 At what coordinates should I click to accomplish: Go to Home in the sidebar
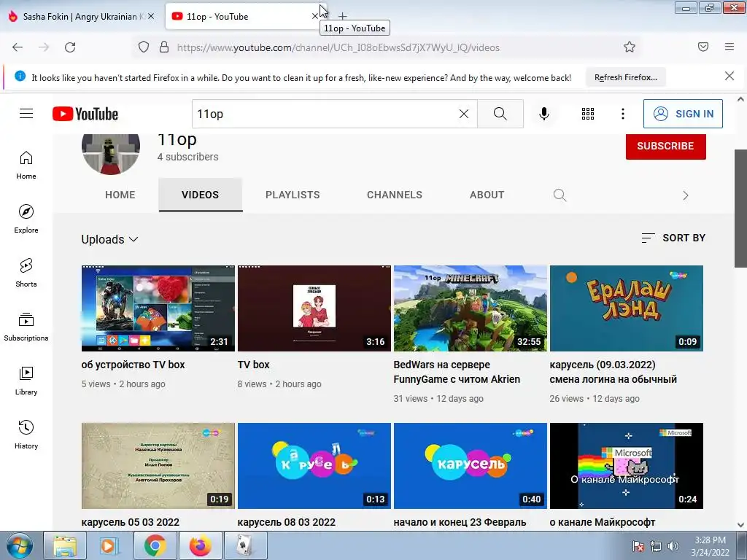[26, 166]
